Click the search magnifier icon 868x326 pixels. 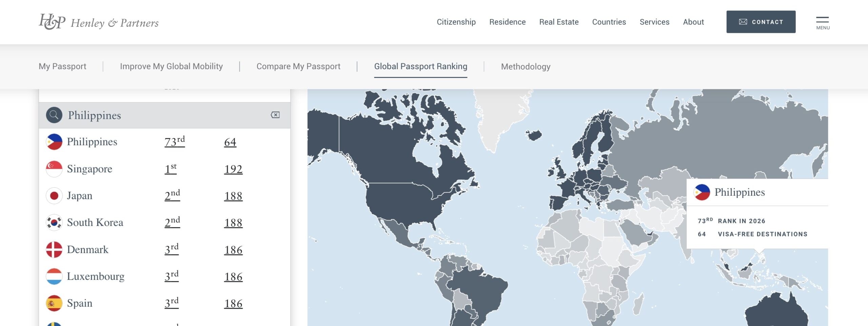coord(54,115)
